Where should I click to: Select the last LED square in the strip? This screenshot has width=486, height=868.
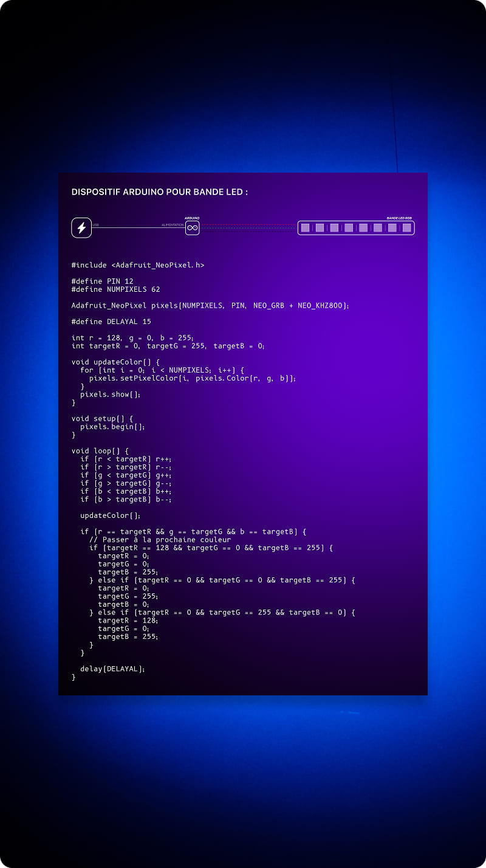(407, 228)
